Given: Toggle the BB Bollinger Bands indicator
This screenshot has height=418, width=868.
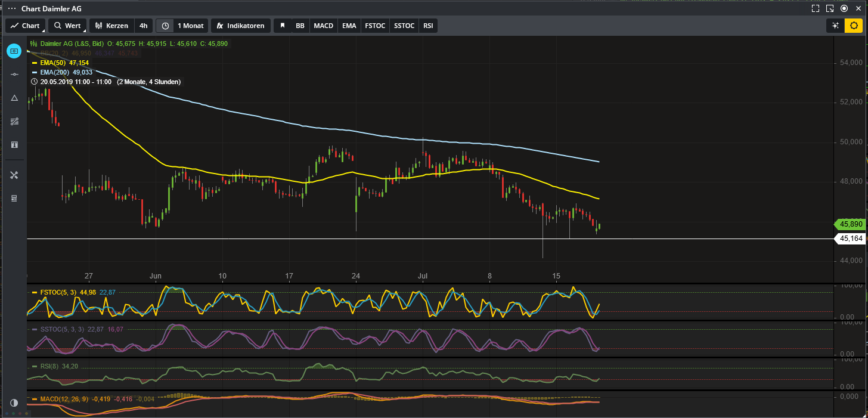Looking at the screenshot, I should (x=300, y=26).
